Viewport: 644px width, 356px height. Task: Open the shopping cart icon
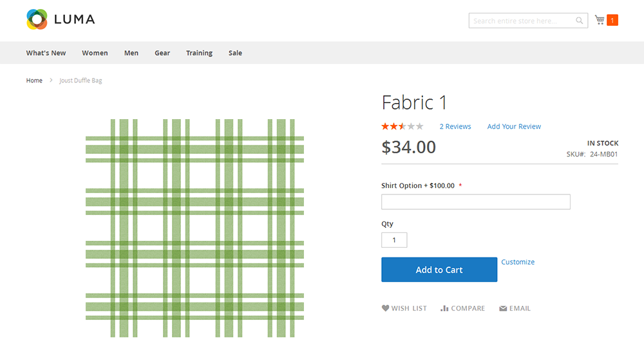tap(600, 20)
